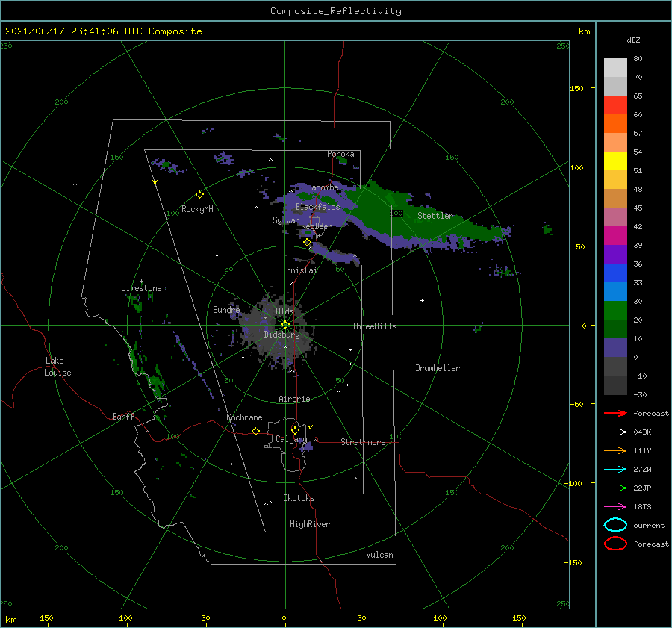Click the white 04DK arrow icon

pos(615,432)
